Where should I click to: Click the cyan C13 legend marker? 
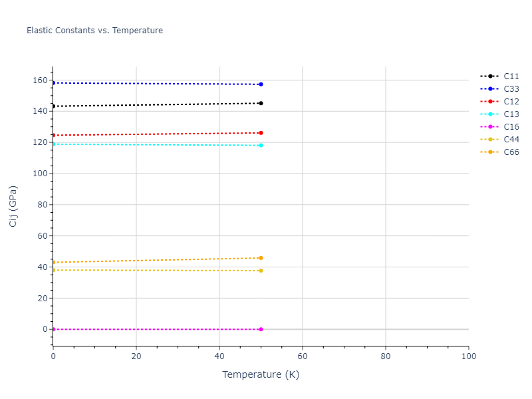[x=490, y=114]
